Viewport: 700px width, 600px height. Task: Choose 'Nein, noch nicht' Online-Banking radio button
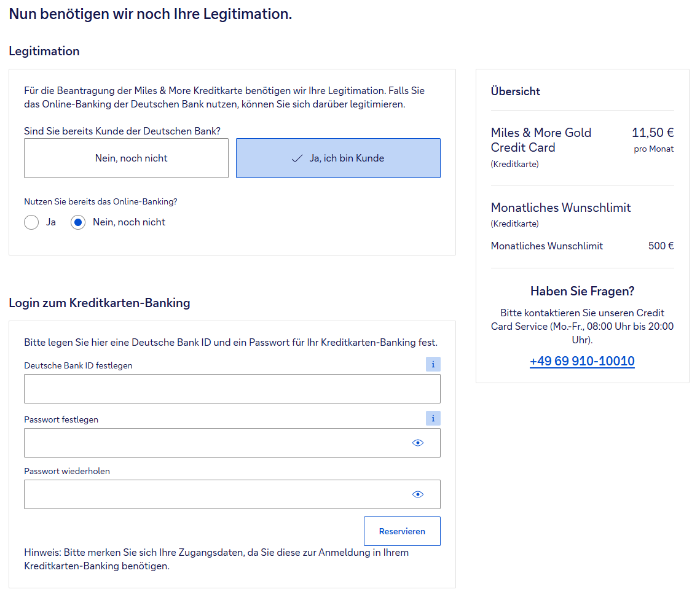(78, 222)
